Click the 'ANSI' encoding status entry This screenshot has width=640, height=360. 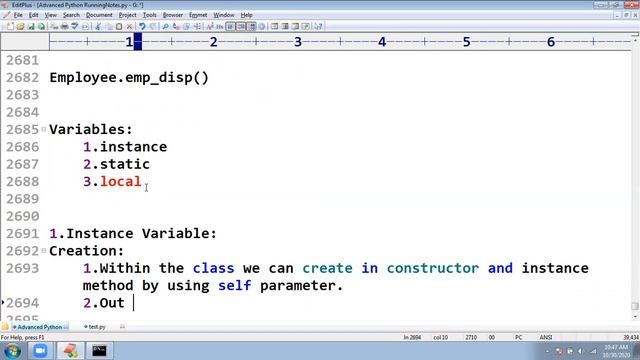546,338
